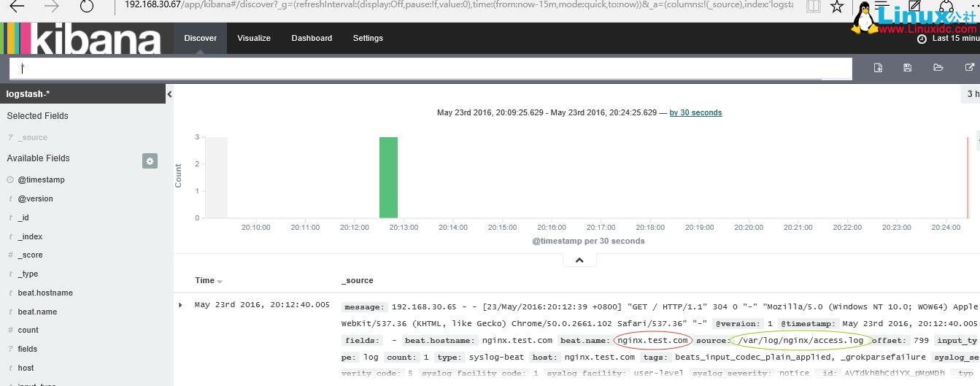Click the Selected Fields heading
Viewport: 980px width, 386px height.
tap(37, 116)
